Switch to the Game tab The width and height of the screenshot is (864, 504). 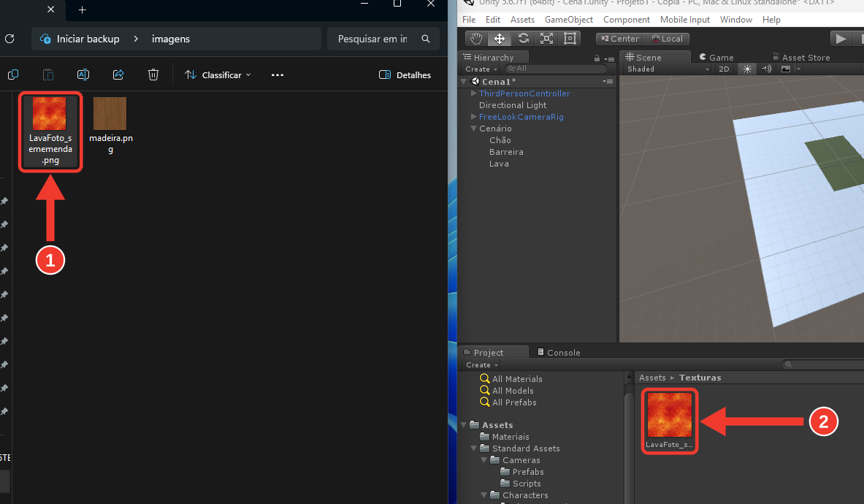tap(716, 57)
